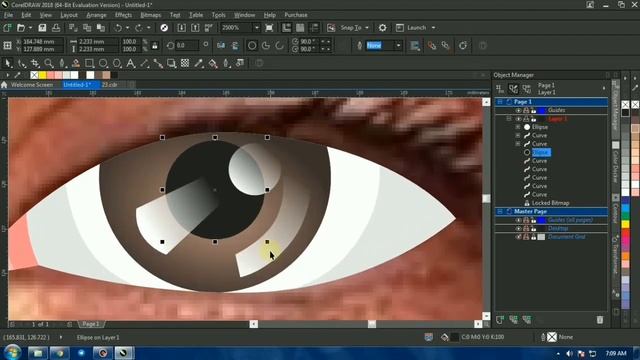
Task: Open the Options gear icon
Action: click(x=382, y=28)
